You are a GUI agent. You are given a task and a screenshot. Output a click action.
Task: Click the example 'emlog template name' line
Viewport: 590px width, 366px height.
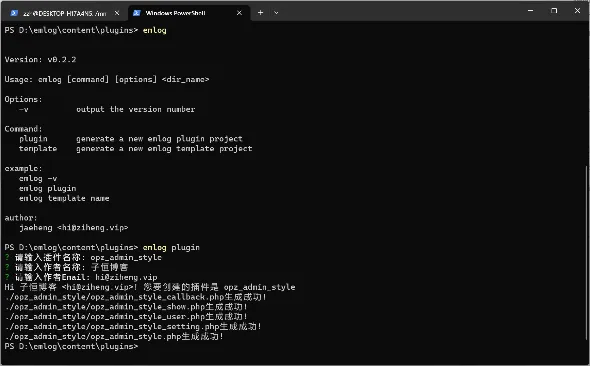(64, 198)
